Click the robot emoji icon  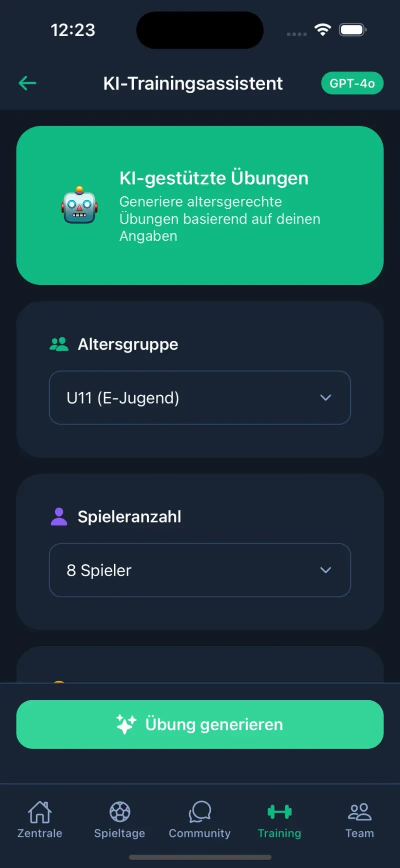click(x=79, y=206)
